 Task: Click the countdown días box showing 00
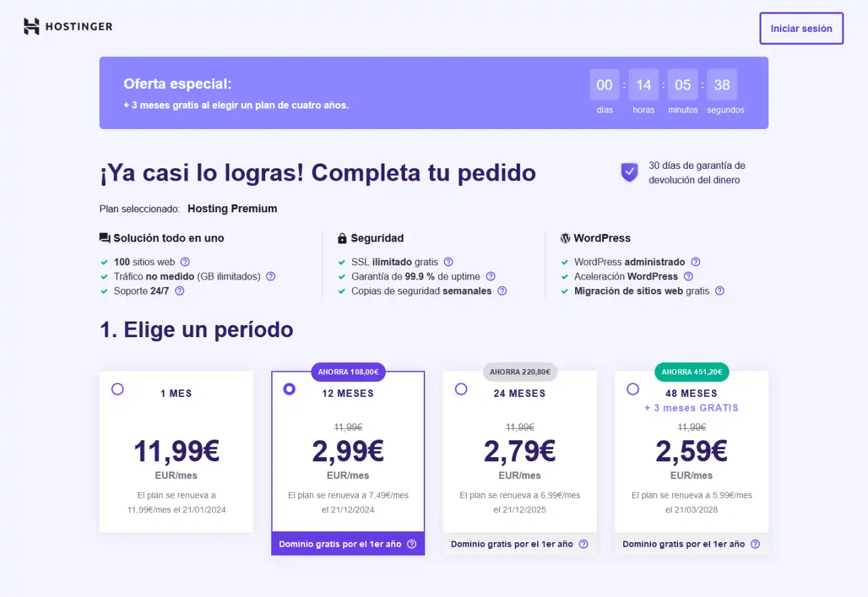tap(604, 85)
